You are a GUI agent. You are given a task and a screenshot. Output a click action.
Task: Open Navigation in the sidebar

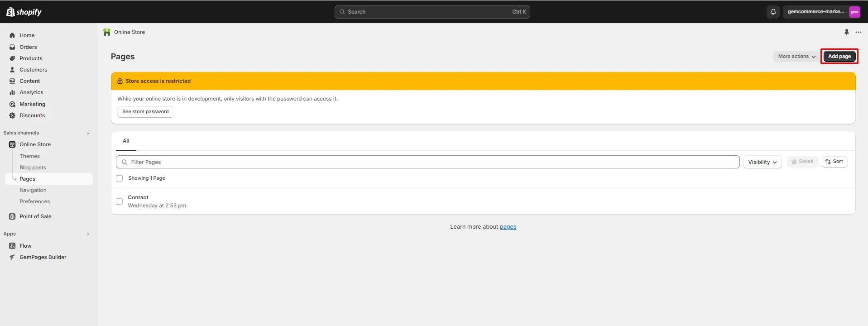(x=33, y=190)
